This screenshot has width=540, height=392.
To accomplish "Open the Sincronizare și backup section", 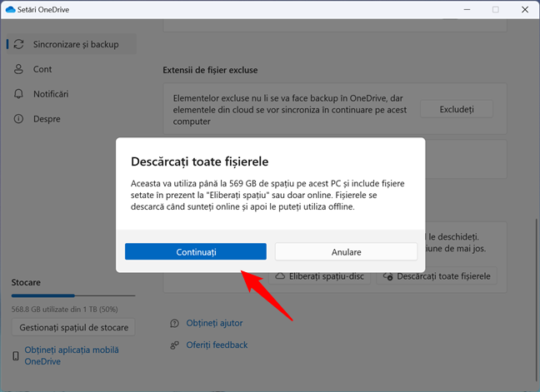I will [72, 44].
